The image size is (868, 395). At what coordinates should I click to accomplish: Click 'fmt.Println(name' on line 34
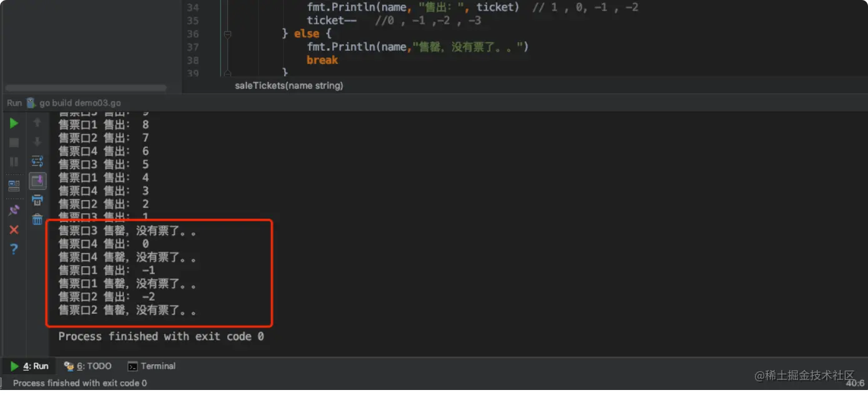[x=356, y=7]
